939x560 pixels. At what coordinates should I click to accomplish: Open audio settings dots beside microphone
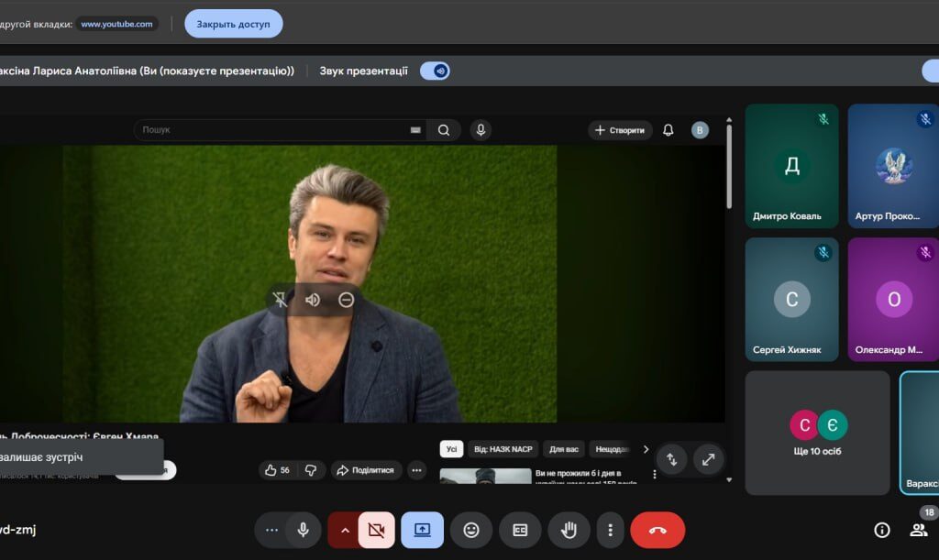pyautogui.click(x=271, y=530)
